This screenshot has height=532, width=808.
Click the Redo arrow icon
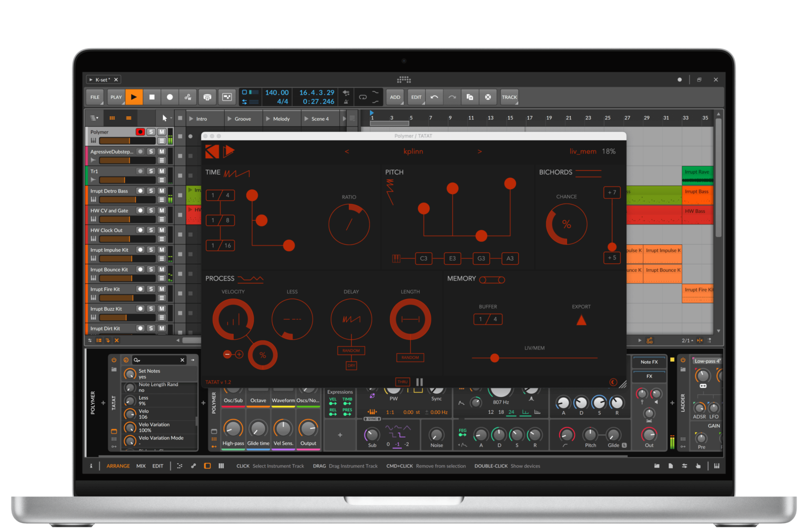[452, 97]
